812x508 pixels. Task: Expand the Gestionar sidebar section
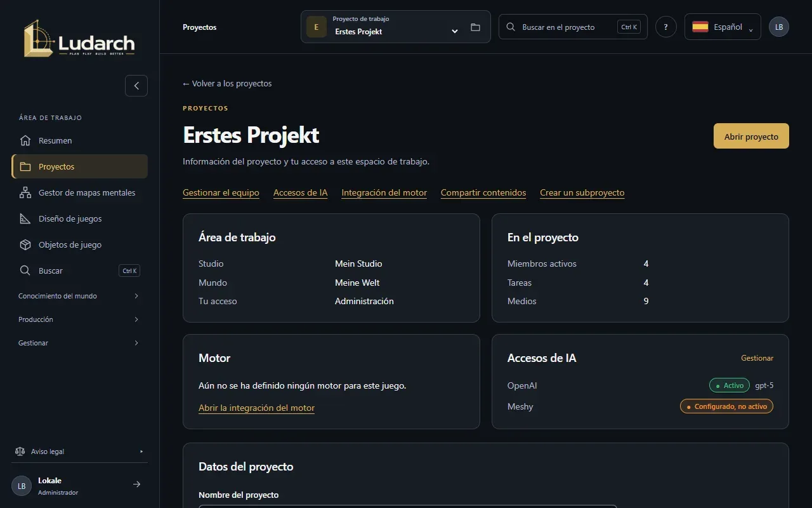point(79,343)
